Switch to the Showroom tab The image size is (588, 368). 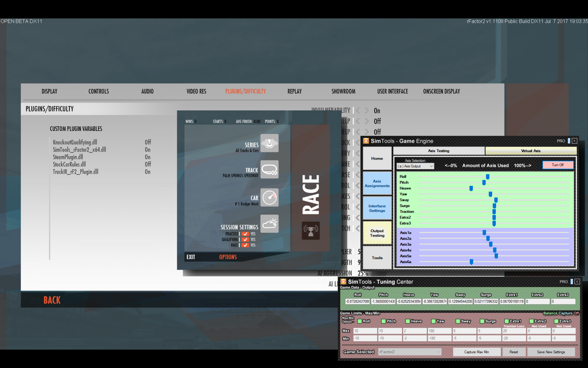tap(343, 91)
